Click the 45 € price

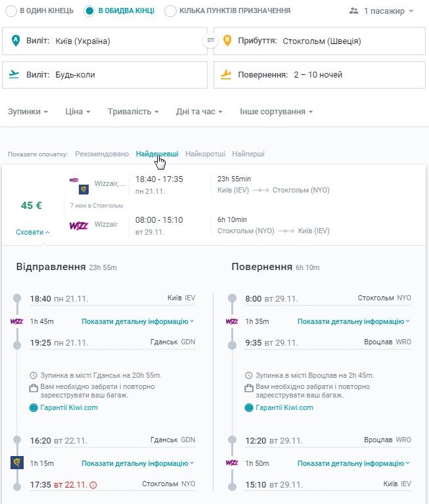coord(31,206)
